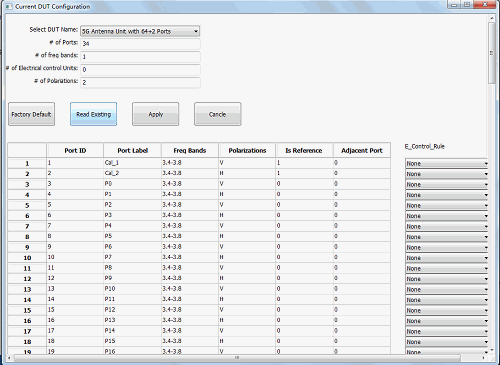Select row header 1 of the table

(x=27, y=163)
